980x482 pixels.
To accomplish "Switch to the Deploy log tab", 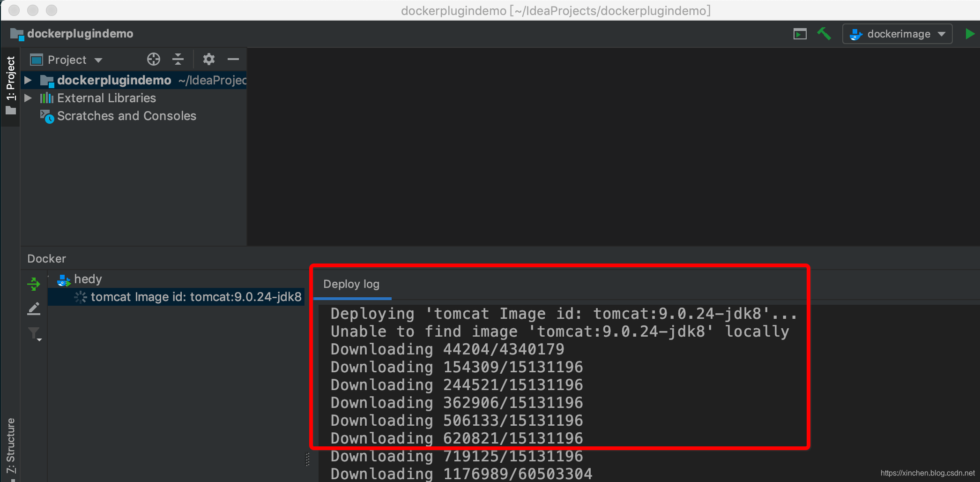I will click(x=351, y=284).
